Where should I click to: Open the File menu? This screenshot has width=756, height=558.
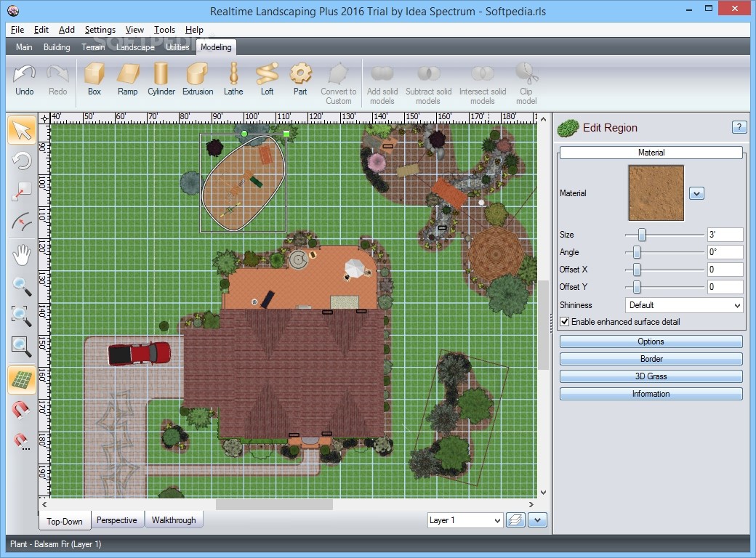[17, 29]
